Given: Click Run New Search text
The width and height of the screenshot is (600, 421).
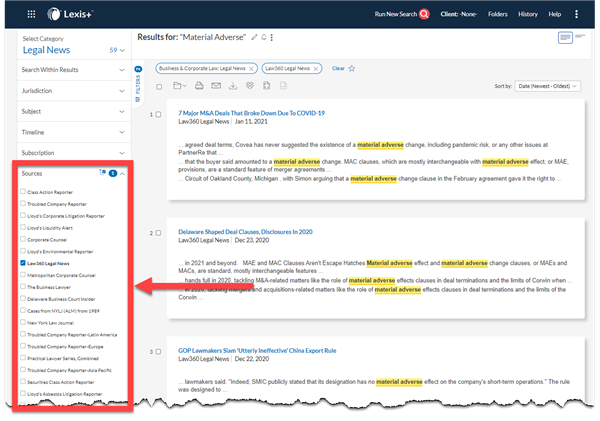Looking at the screenshot, I should 396,14.
